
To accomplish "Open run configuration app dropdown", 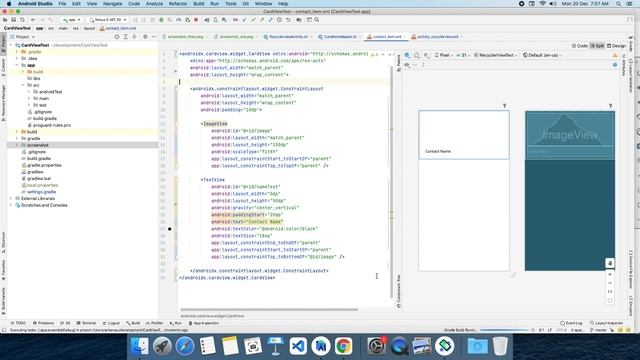I will coord(71,20).
